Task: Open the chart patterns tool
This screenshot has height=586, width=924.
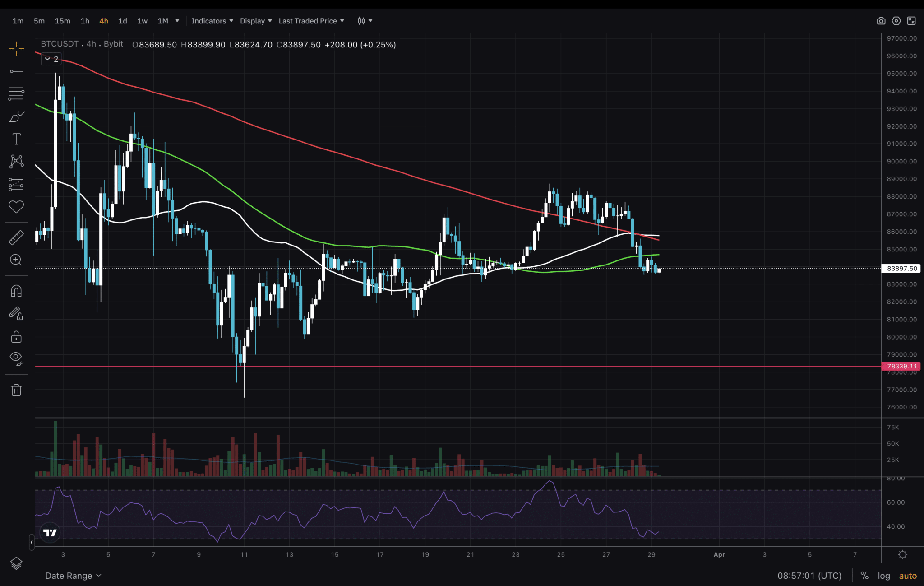Action: tap(16, 162)
